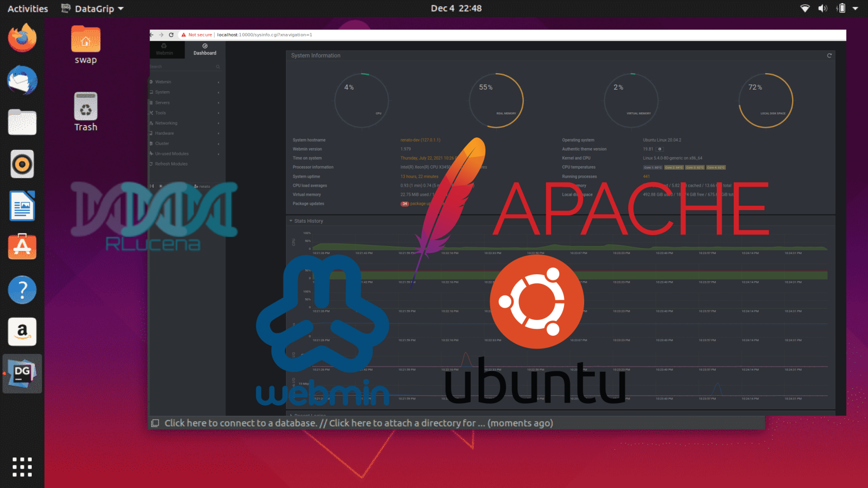
Task: Click the Not secure warning icon
Action: pos(184,35)
